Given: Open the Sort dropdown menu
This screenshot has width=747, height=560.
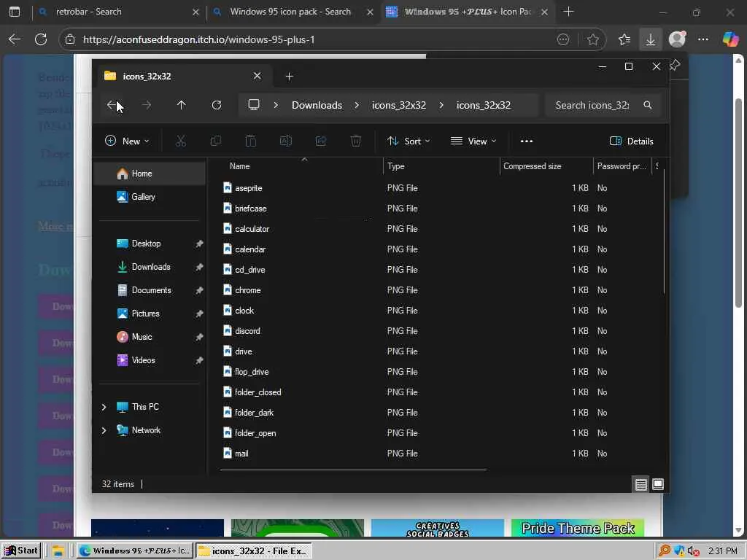Looking at the screenshot, I should tap(409, 141).
